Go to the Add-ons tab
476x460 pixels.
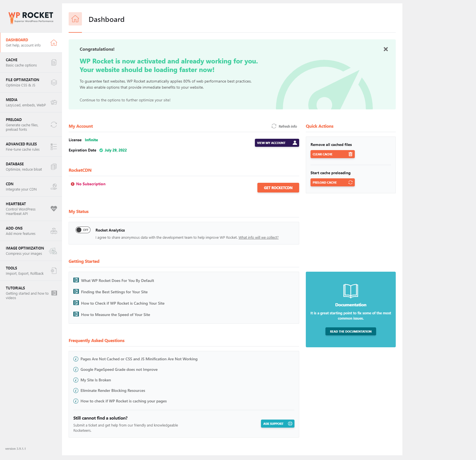click(31, 231)
